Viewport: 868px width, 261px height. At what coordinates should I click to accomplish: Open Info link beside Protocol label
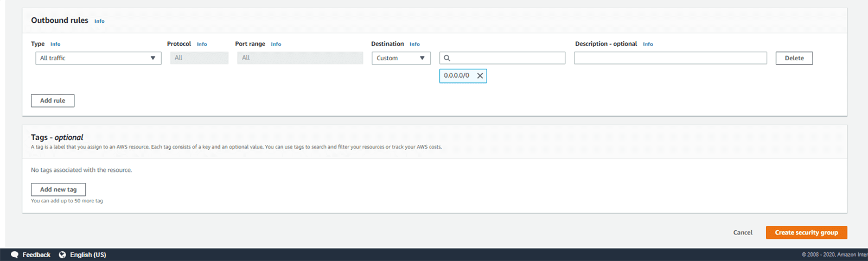pyautogui.click(x=202, y=44)
